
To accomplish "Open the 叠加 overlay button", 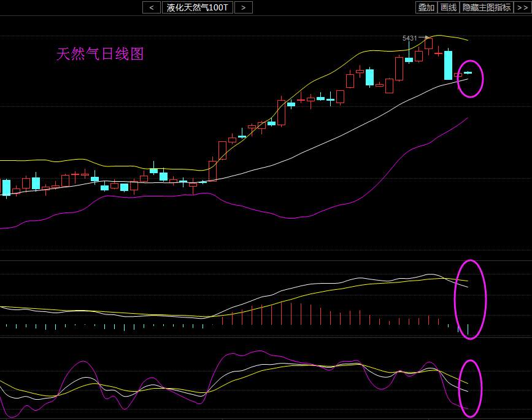I will pos(426,7).
